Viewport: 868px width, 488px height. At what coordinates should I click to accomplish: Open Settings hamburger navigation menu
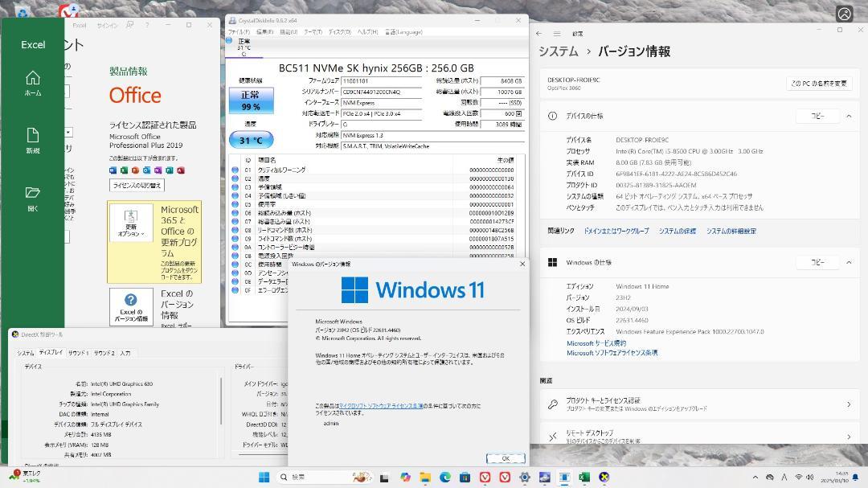click(x=557, y=34)
